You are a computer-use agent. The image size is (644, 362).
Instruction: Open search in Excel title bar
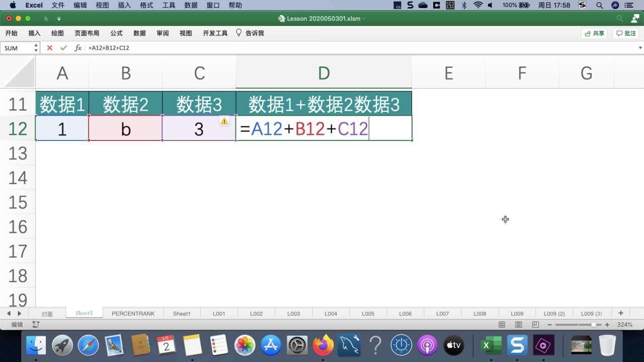tap(620, 19)
